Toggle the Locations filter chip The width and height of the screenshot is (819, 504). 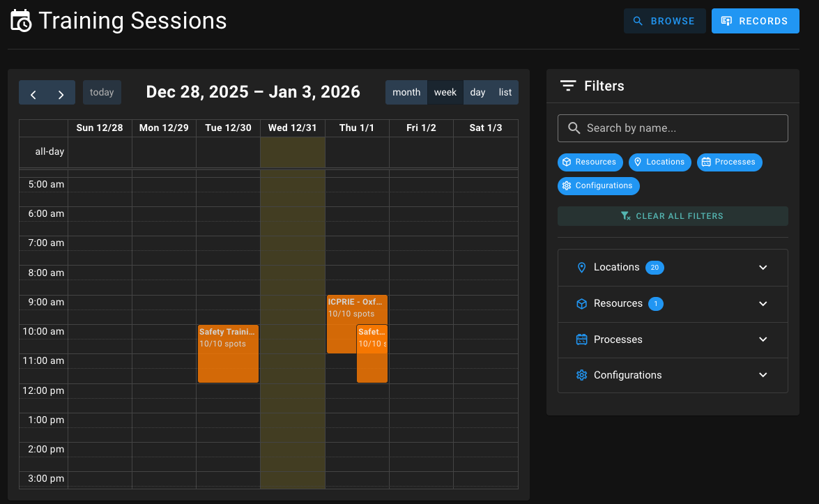coord(659,162)
